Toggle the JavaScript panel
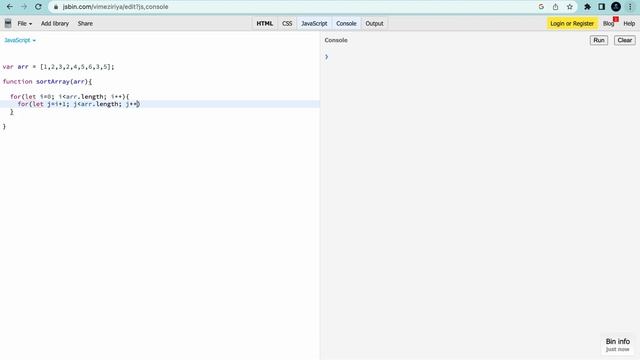 [x=314, y=24]
